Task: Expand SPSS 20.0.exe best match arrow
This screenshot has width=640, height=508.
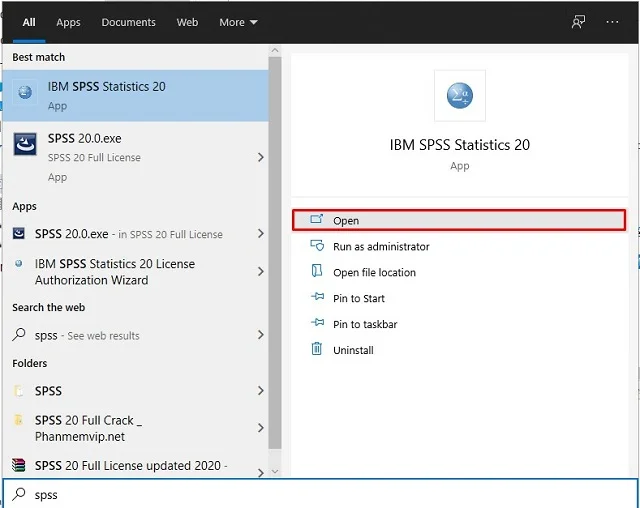Action: coord(261,157)
